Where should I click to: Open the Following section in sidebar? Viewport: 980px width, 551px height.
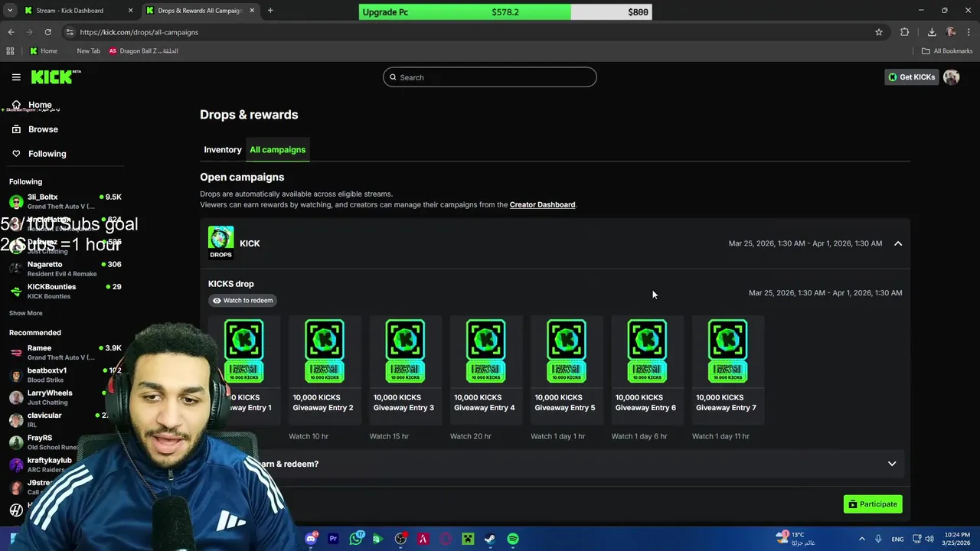tap(47, 154)
